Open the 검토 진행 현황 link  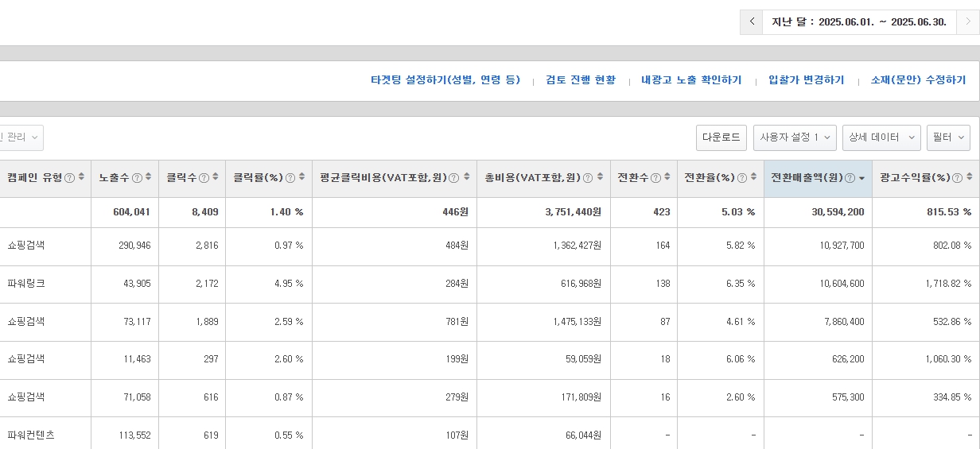coord(581,80)
